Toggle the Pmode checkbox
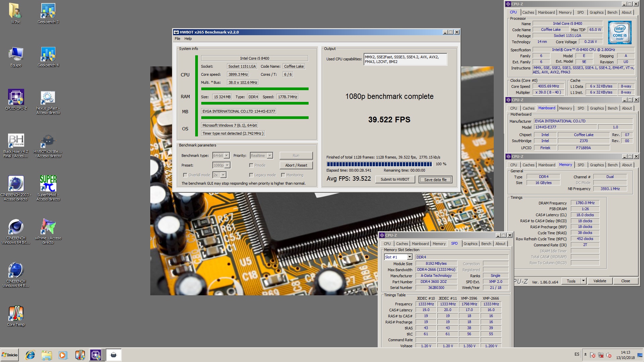Screen dimensions: 644x362 (x=251, y=165)
